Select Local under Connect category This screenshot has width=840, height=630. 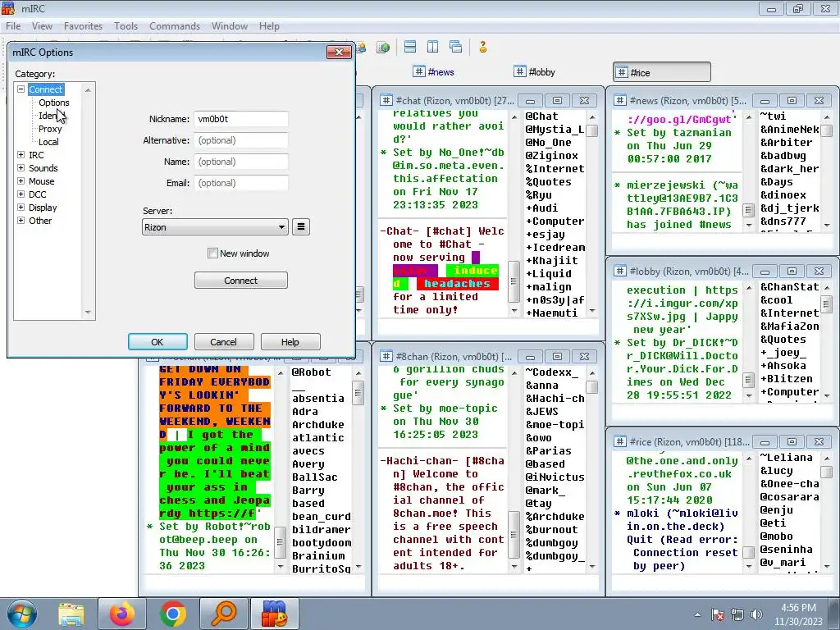(x=48, y=142)
